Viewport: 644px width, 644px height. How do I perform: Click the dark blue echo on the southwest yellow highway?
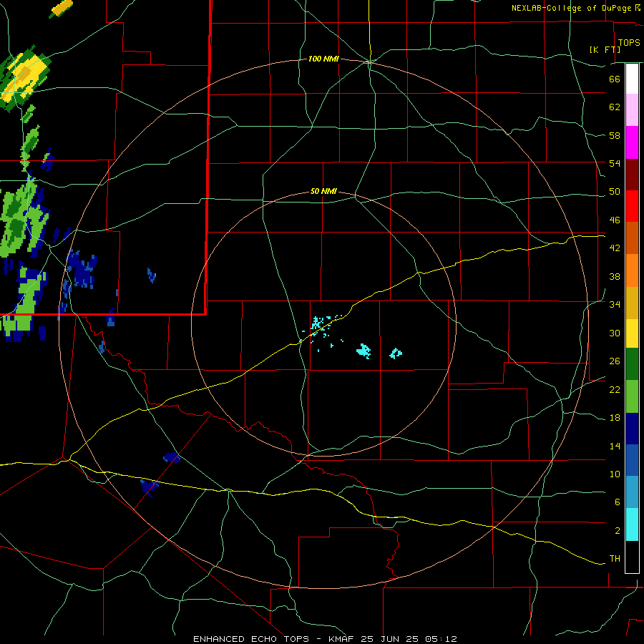[150, 487]
